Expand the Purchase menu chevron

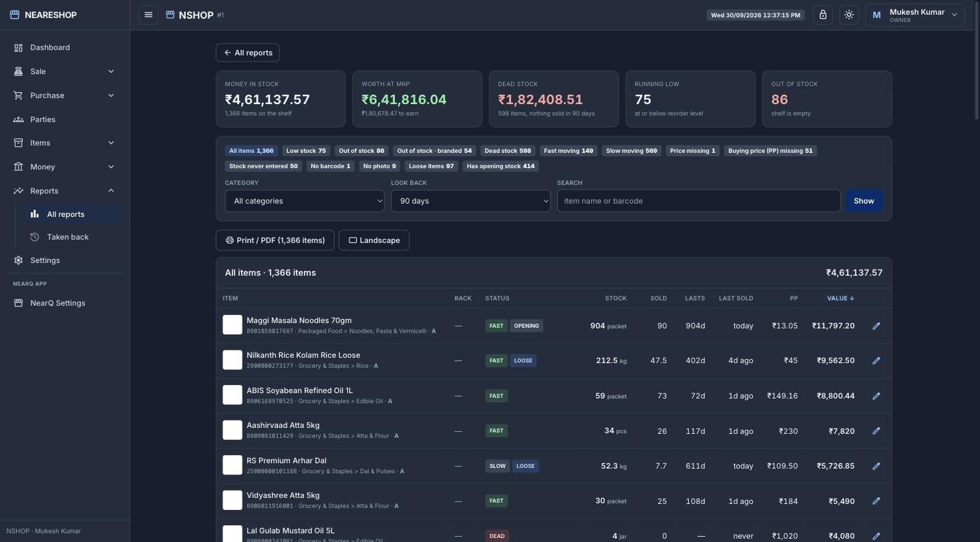[x=111, y=95]
